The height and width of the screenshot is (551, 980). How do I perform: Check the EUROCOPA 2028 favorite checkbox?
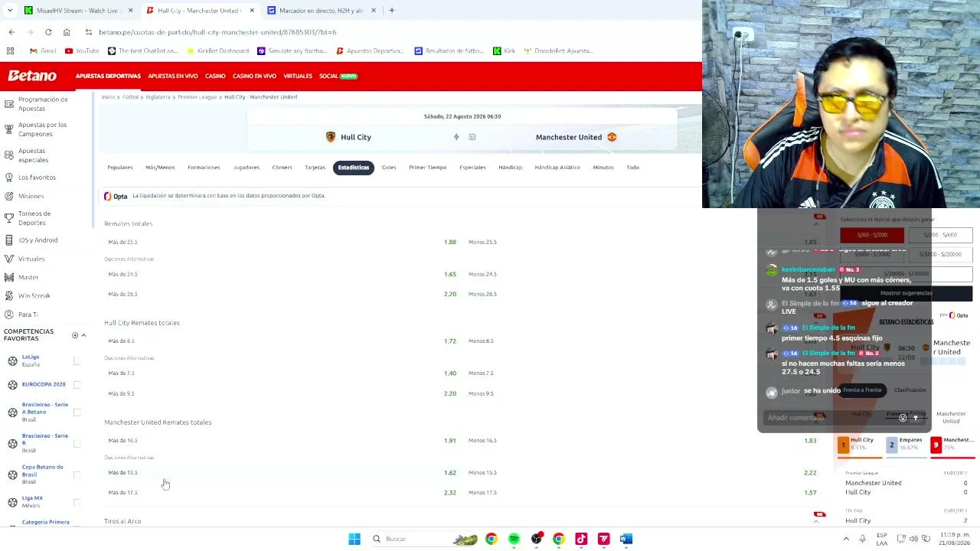[x=77, y=384]
